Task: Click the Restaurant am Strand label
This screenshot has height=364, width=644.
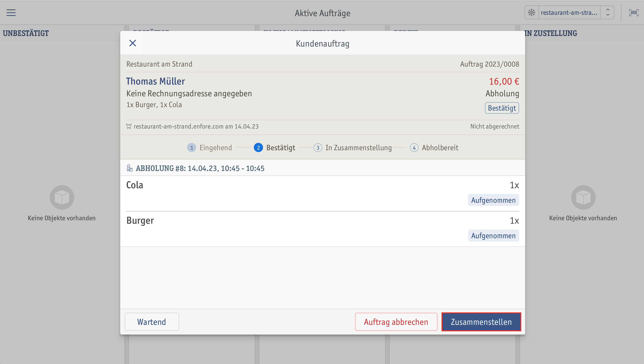Action: [159, 64]
